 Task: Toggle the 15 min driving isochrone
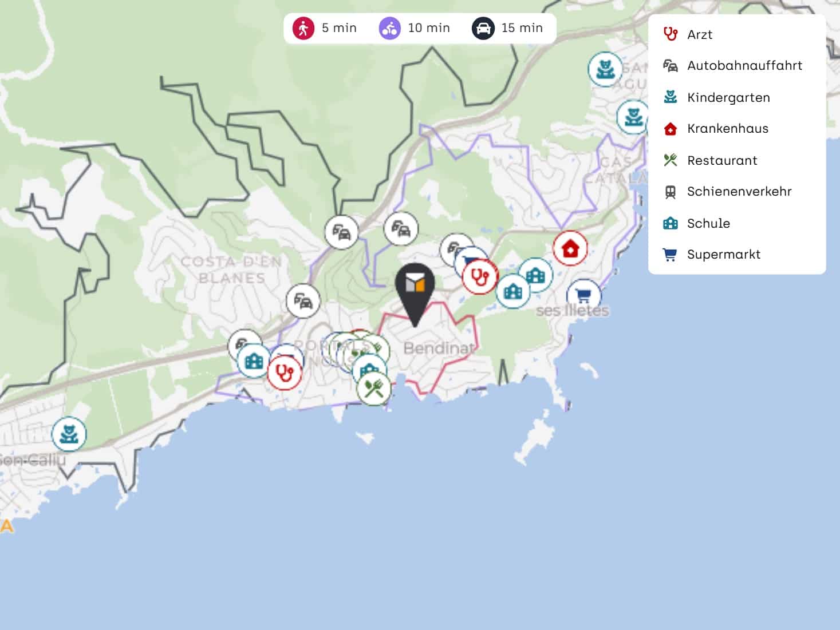click(x=507, y=28)
